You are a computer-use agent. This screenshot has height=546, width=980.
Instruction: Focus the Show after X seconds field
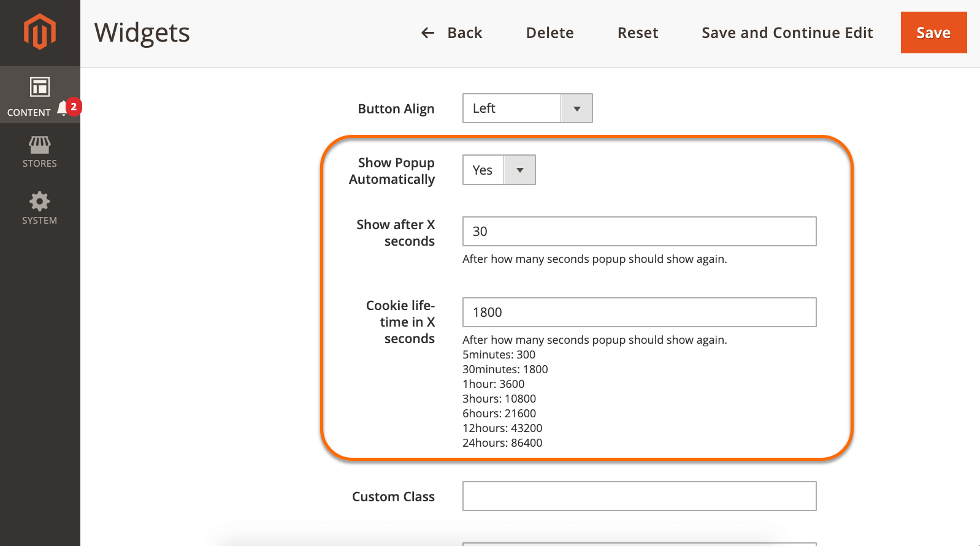tap(639, 232)
